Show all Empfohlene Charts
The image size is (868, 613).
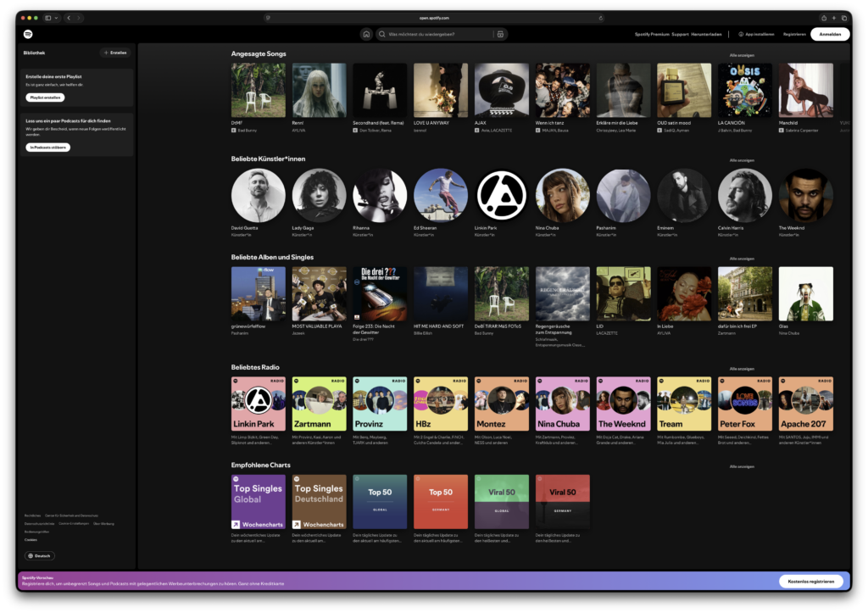(742, 467)
